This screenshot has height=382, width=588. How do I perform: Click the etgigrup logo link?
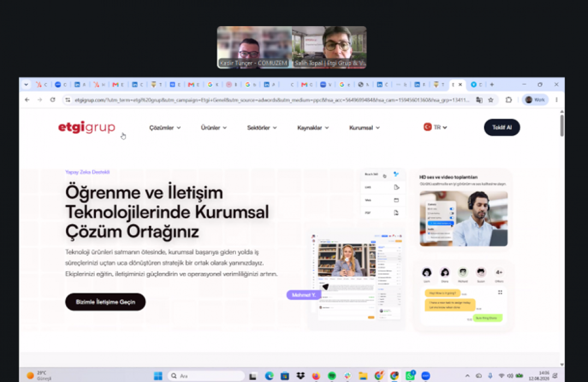point(87,127)
